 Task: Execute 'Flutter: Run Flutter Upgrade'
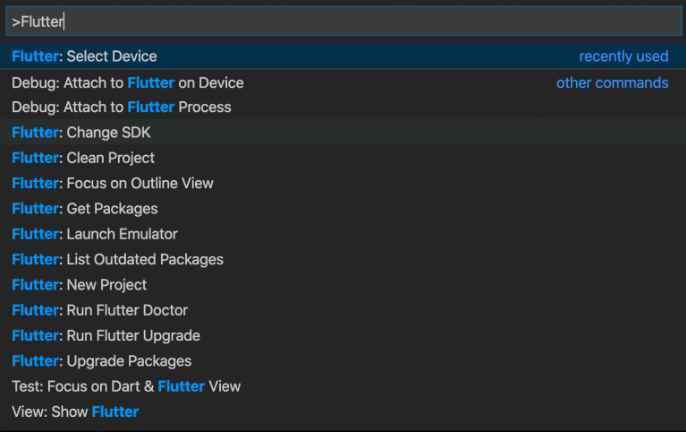click(106, 335)
